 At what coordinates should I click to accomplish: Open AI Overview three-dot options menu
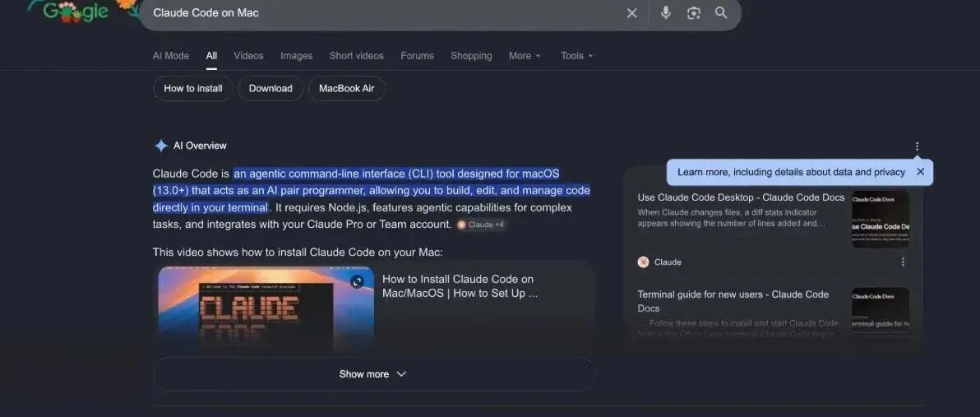917,146
